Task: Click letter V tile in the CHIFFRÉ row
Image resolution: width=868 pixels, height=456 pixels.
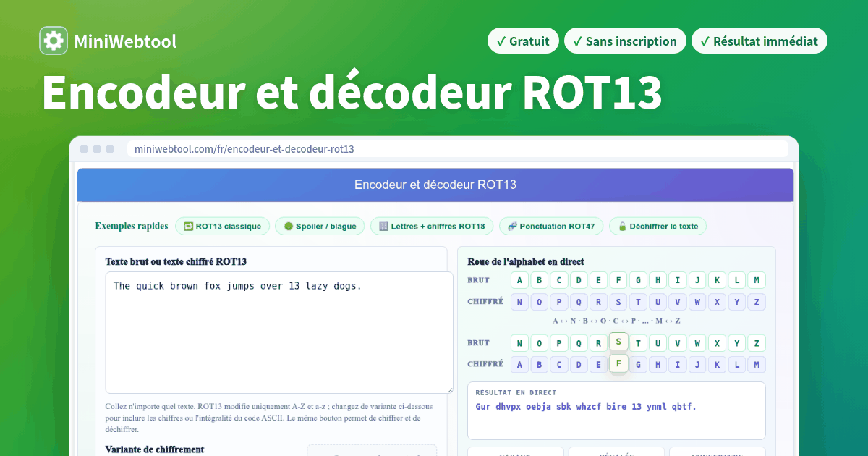Action: (678, 302)
